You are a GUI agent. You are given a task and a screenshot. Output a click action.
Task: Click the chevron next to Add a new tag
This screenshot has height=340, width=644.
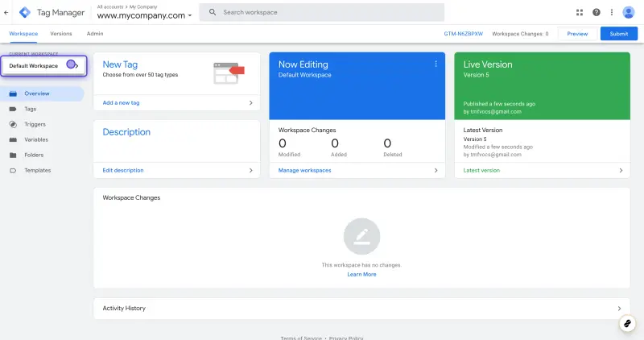[251, 103]
